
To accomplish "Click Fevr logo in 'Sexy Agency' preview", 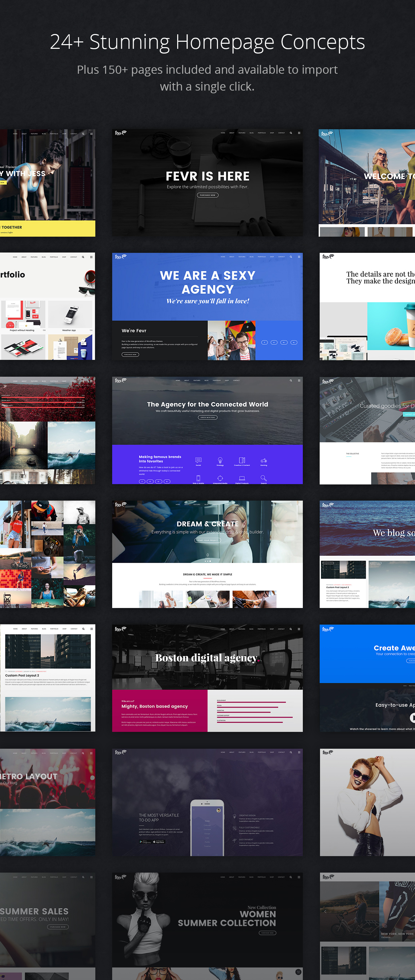I will pos(121,257).
